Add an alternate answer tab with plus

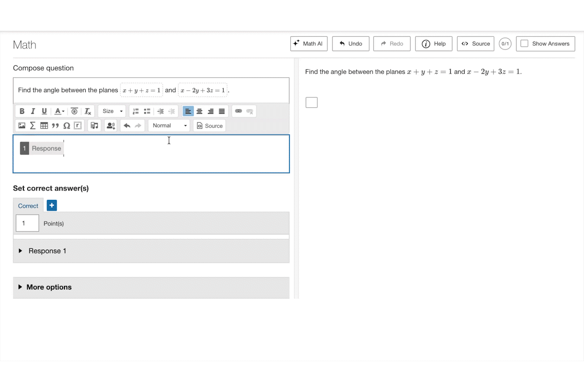[x=51, y=206]
